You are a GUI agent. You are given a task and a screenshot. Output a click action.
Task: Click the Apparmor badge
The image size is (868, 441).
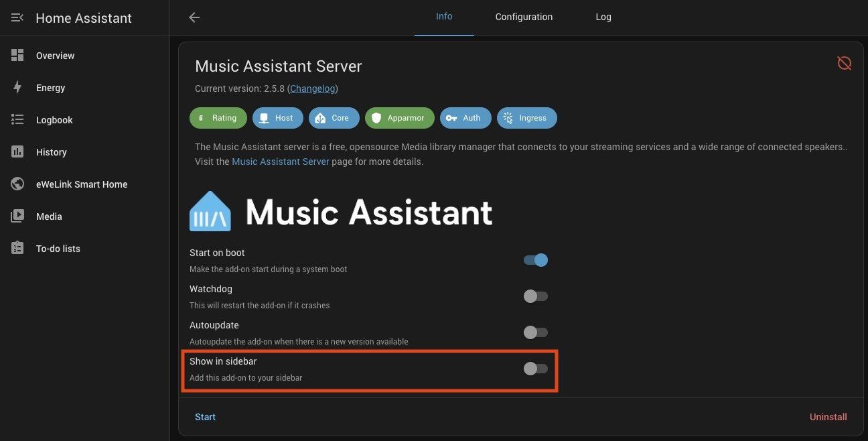pyautogui.click(x=400, y=118)
